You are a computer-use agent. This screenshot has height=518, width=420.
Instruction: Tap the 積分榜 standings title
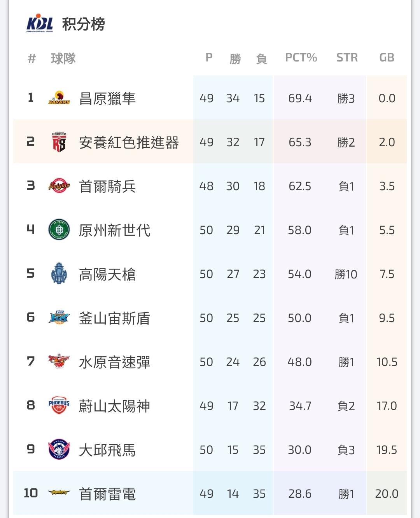pos(84,24)
